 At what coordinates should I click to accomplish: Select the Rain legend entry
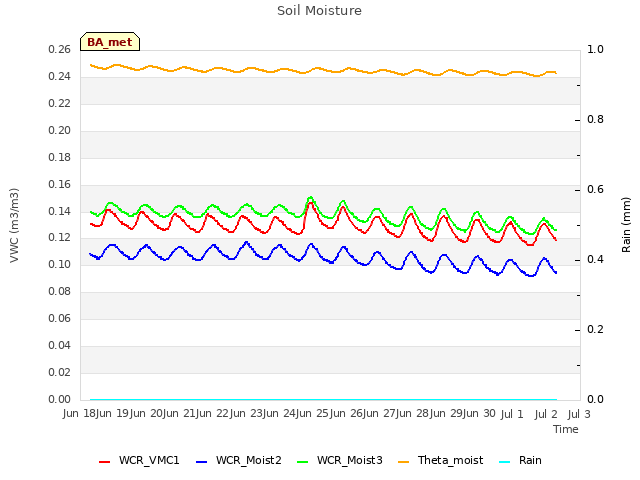point(520,460)
